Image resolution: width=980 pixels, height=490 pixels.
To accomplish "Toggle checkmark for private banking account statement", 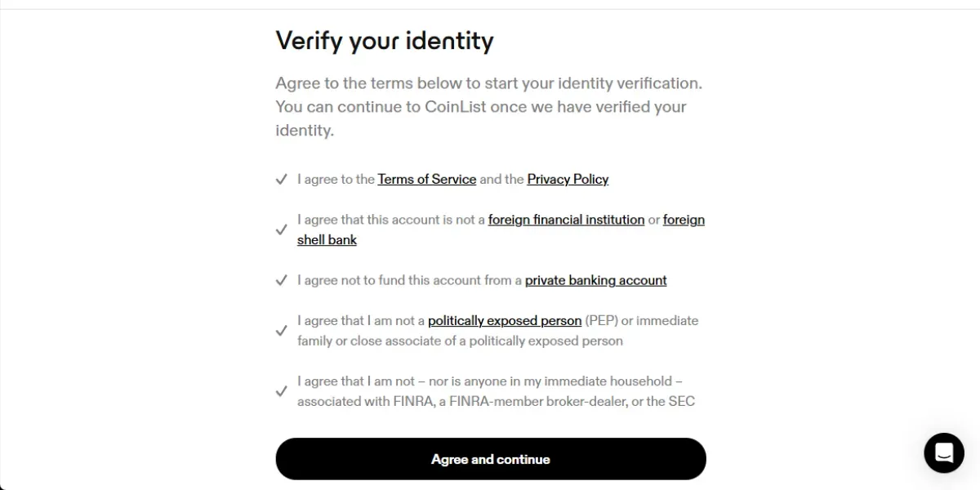I will click(281, 280).
